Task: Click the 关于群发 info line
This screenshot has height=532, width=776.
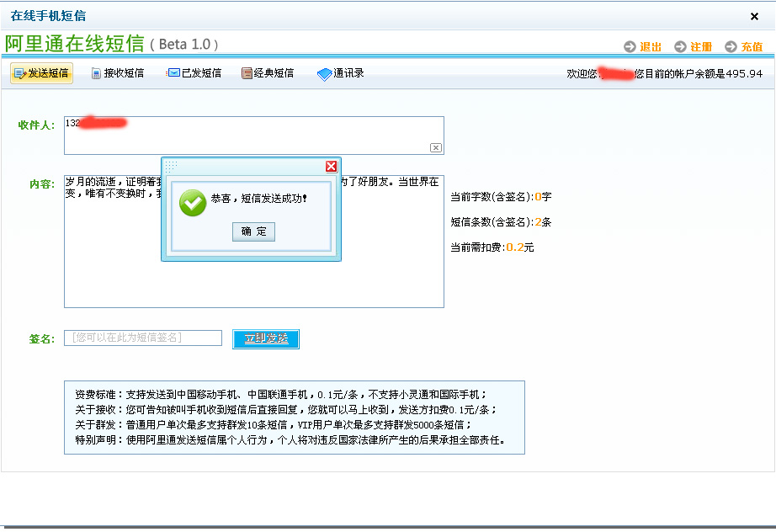Action: (274, 425)
